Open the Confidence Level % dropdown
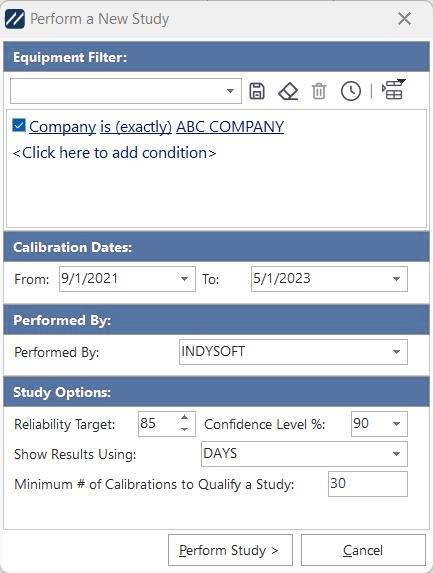This screenshot has height=573, width=433. click(x=396, y=424)
